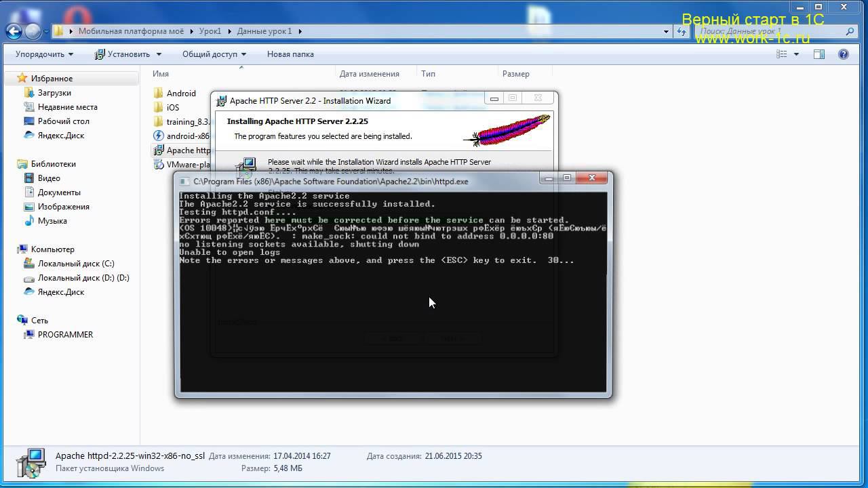Viewport: 868px width, 488px height.
Task: Click the creation date 21.06.2015 20:35
Action: 453,456
